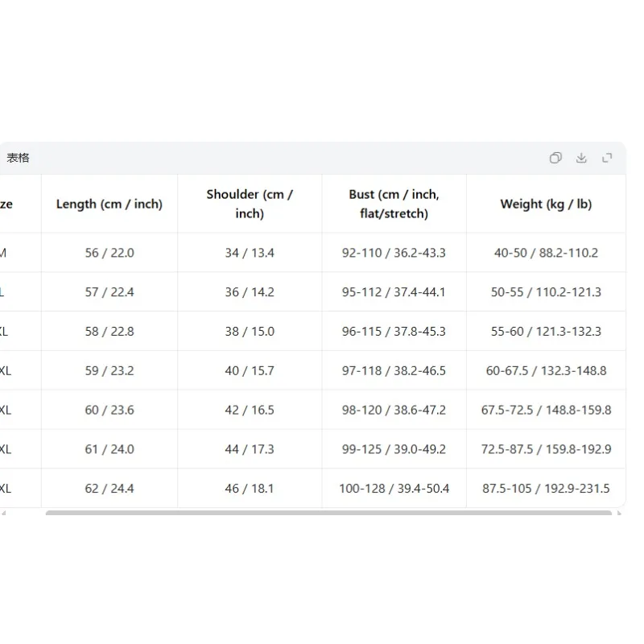Click the '62 / 24.4' length cell
Viewport: 644px width, 644px height.
pos(109,489)
